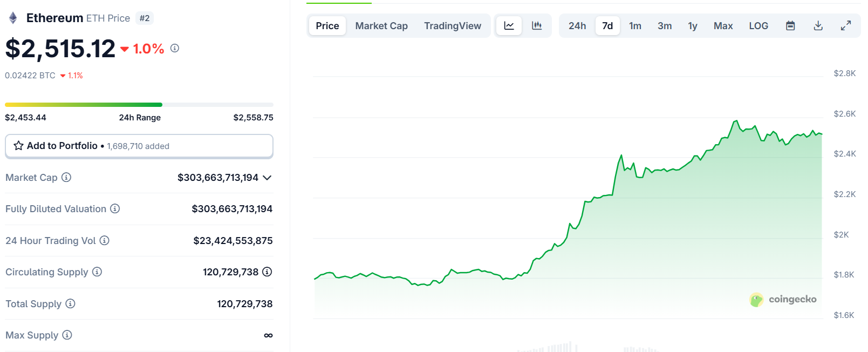868x352 pixels.
Task: Switch to candlestick chart view icon
Action: (537, 25)
